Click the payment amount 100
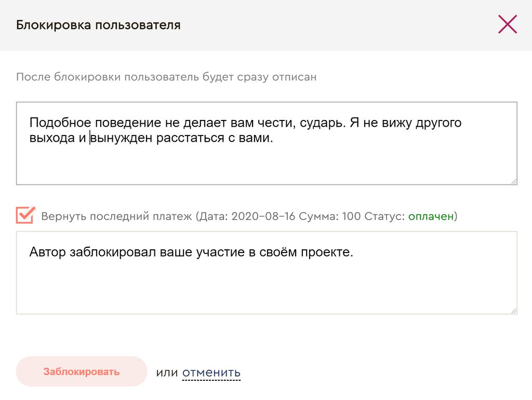 coord(351,217)
